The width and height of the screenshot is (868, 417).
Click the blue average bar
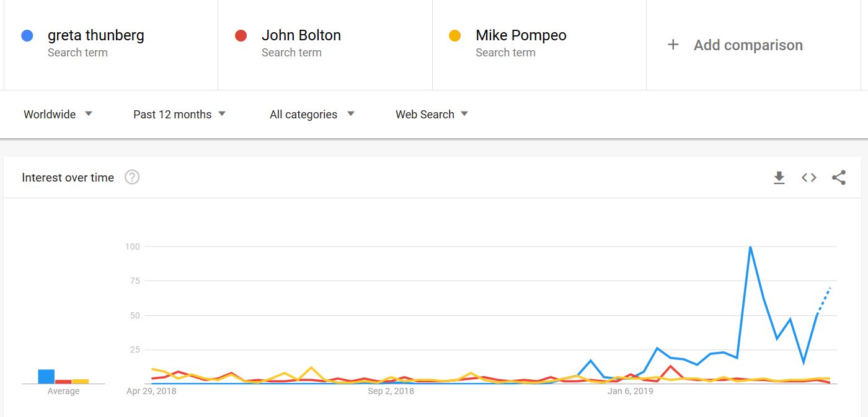pyautogui.click(x=46, y=377)
